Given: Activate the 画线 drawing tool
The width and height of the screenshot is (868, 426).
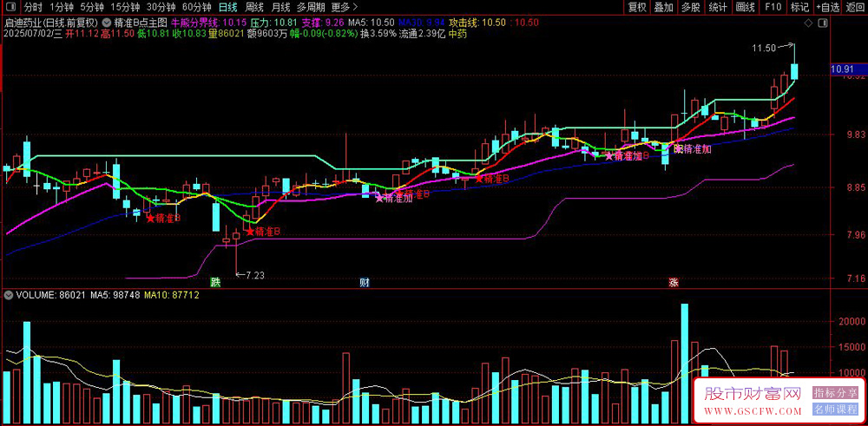Looking at the screenshot, I should coord(745,7).
